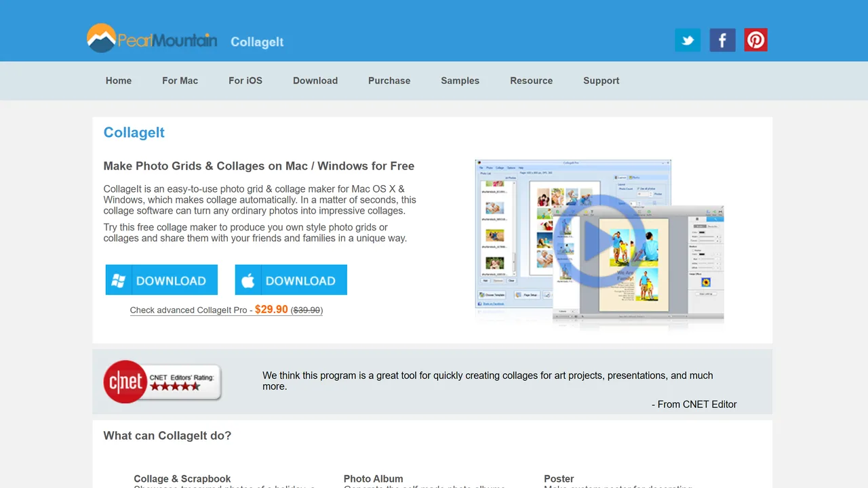868x488 pixels.
Task: Go to the Home menu item
Action: 119,81
